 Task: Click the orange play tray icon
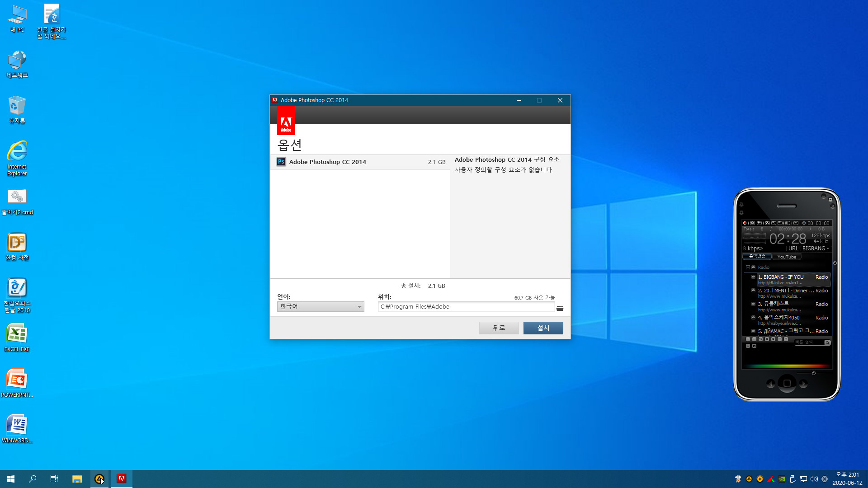coord(760,479)
